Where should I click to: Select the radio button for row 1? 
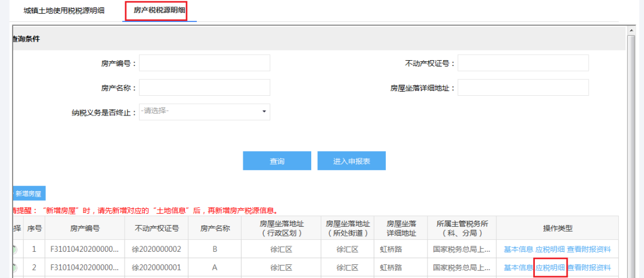[x=14, y=249]
